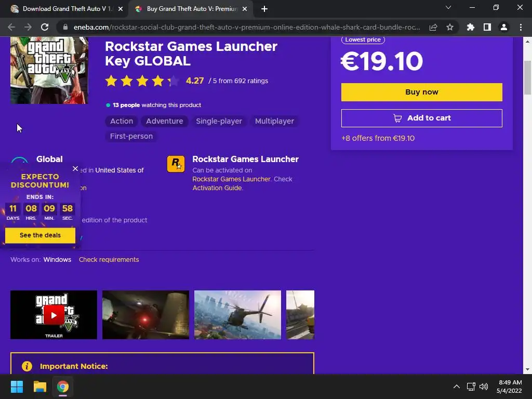Screen dimensions: 532x399
Task: Open the motorcycle tunnel screenshot thumbnail
Action: pyautogui.click(x=145, y=315)
